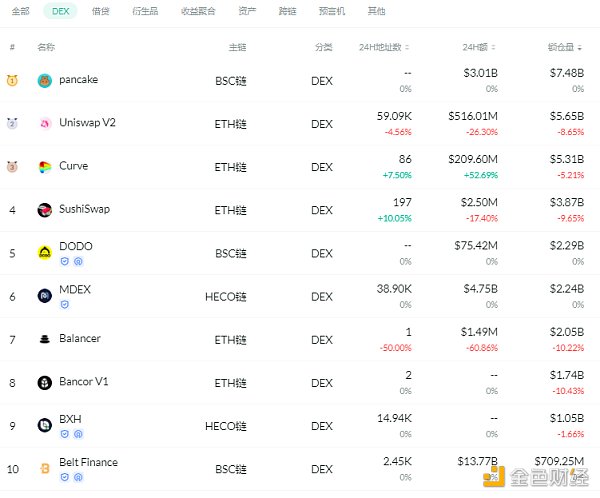The image size is (600, 498).
Task: Open the Uniswap V2 name link
Action: tap(88, 123)
